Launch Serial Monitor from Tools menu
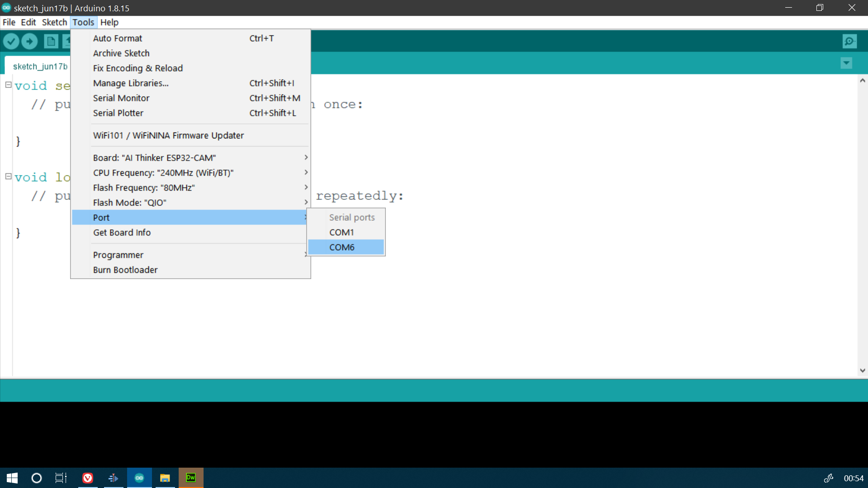The height and width of the screenshot is (488, 868). coord(190,98)
